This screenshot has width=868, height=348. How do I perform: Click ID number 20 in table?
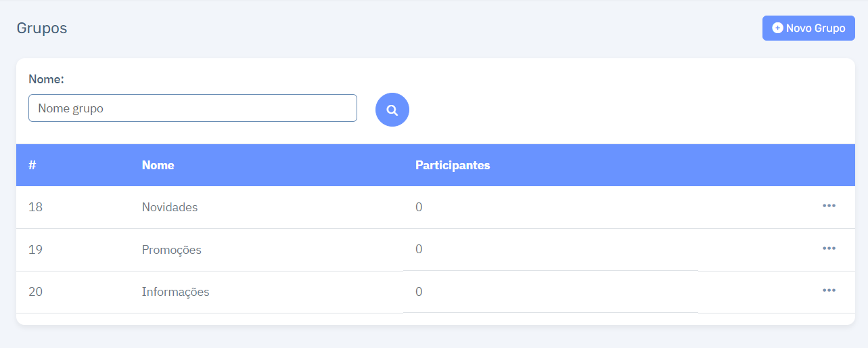36,292
